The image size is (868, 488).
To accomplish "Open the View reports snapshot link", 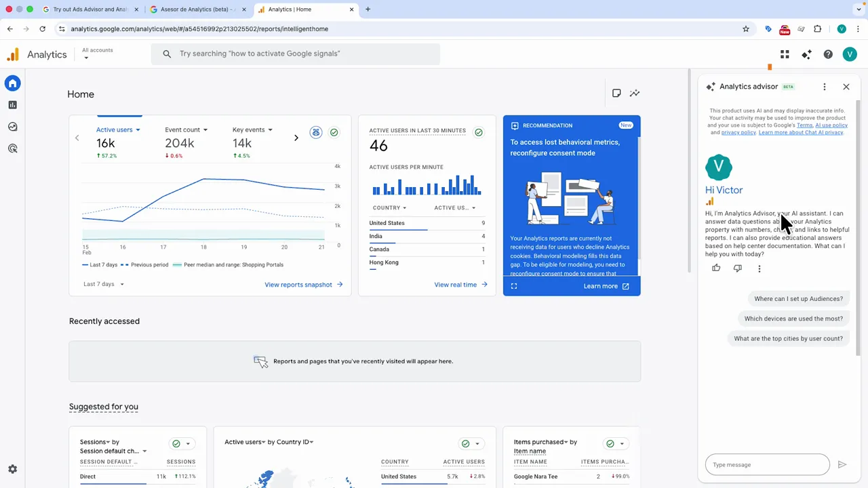I will click(304, 285).
